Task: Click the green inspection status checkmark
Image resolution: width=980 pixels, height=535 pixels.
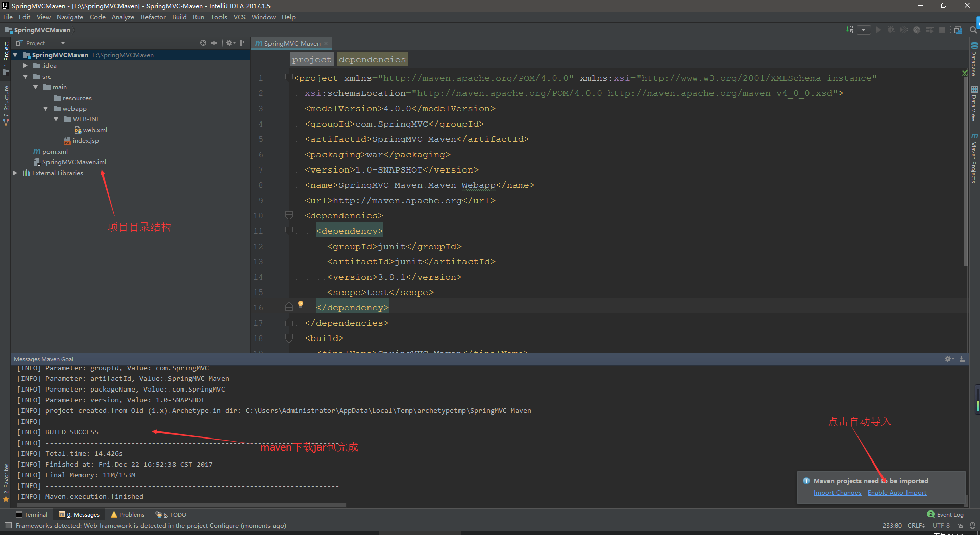Action: 965,72
